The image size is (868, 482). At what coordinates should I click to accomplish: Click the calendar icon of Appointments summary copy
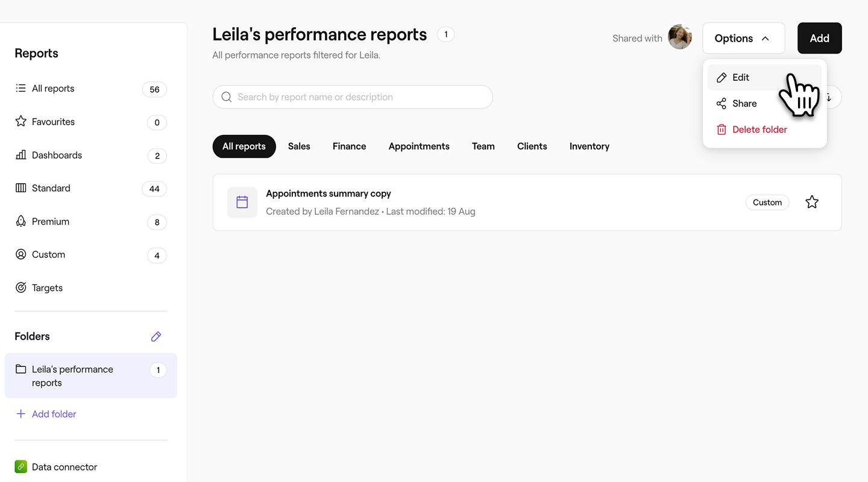pos(242,202)
